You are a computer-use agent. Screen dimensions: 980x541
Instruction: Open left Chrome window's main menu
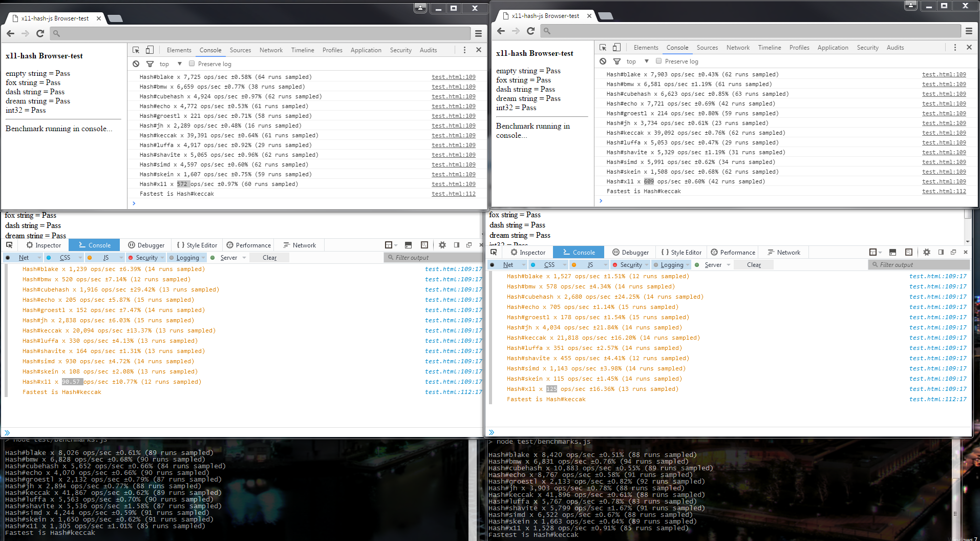coord(478,33)
